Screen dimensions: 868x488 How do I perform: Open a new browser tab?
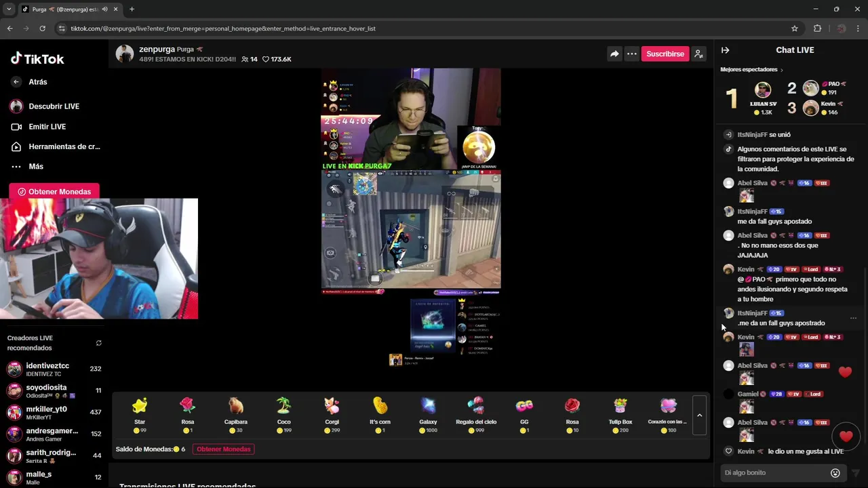(132, 9)
